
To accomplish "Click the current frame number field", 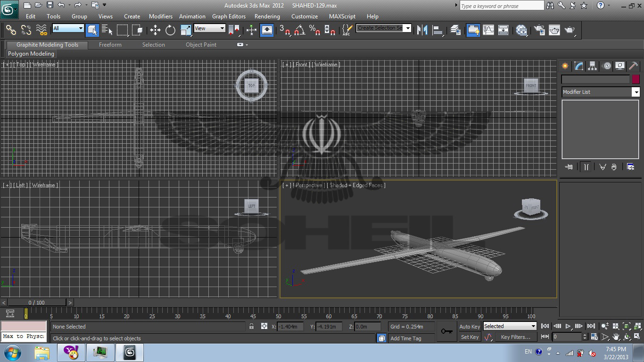I will point(567,337).
